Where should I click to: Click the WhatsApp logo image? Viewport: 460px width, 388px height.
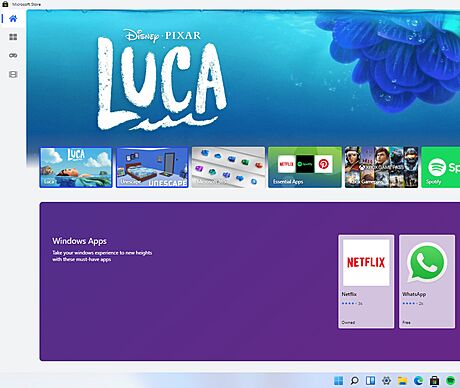tap(427, 262)
